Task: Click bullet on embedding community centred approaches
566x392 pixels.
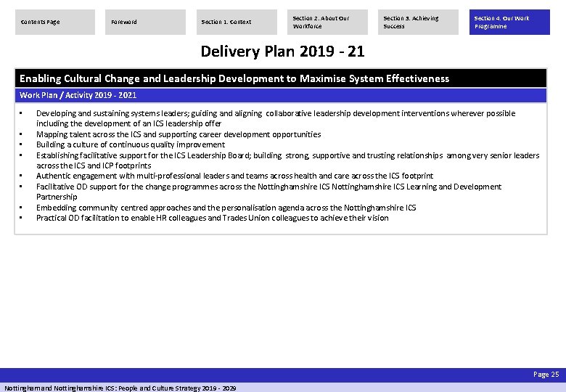Action: click(226, 208)
